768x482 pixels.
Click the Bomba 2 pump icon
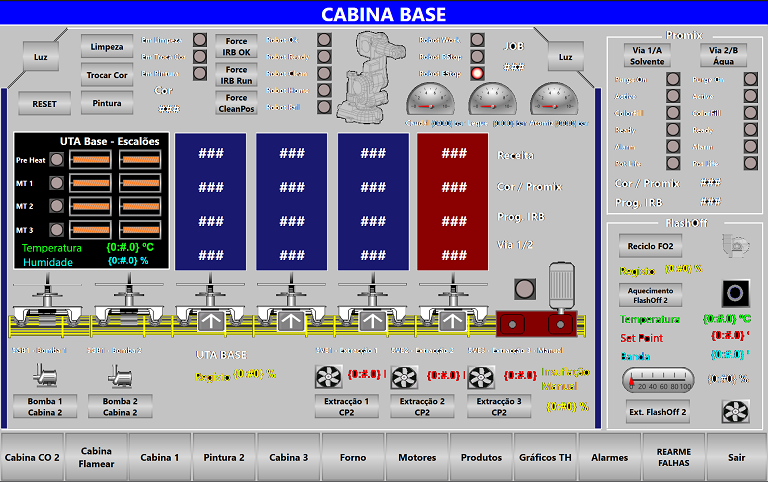coord(119,374)
